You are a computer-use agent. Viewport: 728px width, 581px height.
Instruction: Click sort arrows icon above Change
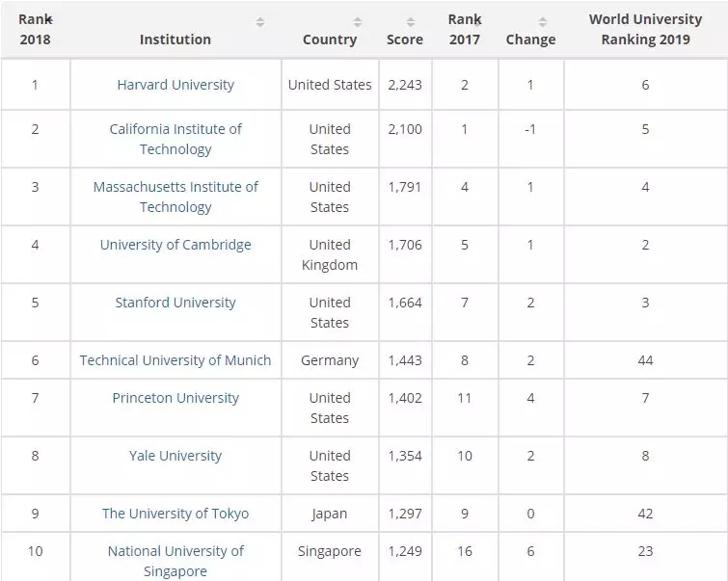point(542,22)
